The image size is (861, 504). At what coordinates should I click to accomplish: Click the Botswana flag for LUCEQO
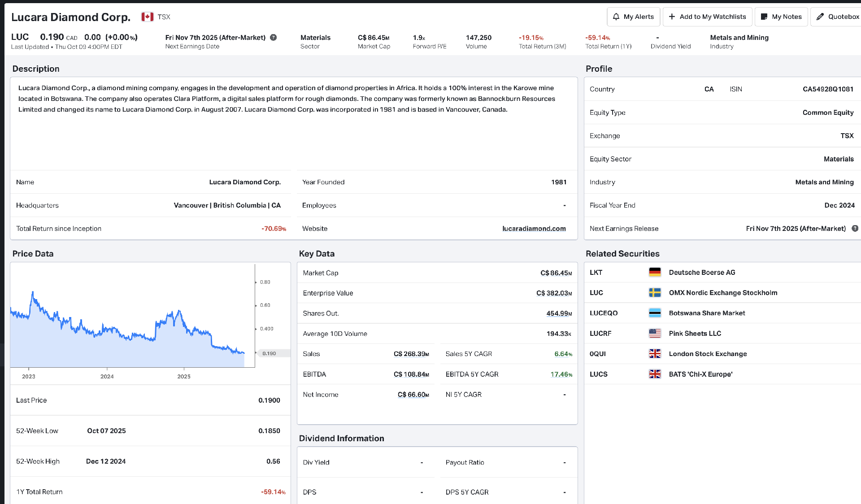655,313
